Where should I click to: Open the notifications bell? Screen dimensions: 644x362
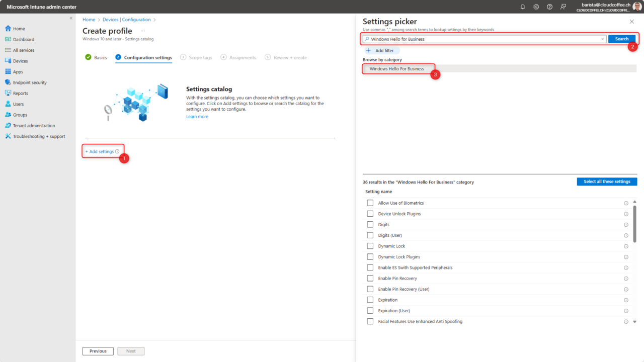(522, 7)
